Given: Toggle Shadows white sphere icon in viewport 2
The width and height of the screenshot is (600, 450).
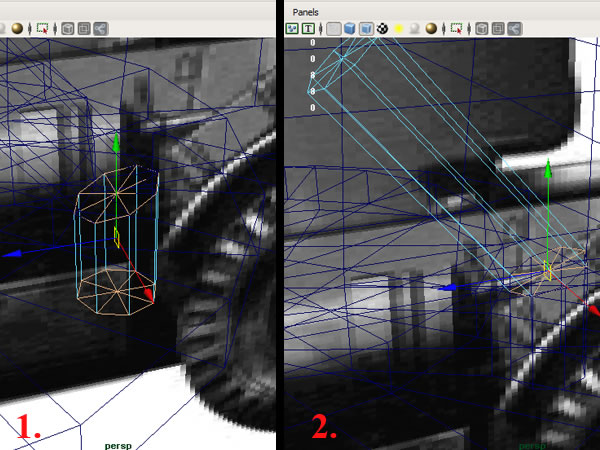Looking at the screenshot, I should pyautogui.click(x=414, y=29).
